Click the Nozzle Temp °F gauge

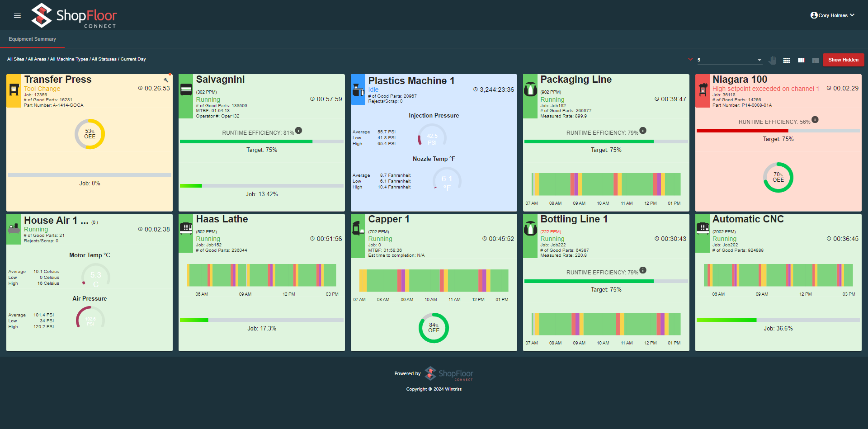coord(447,180)
